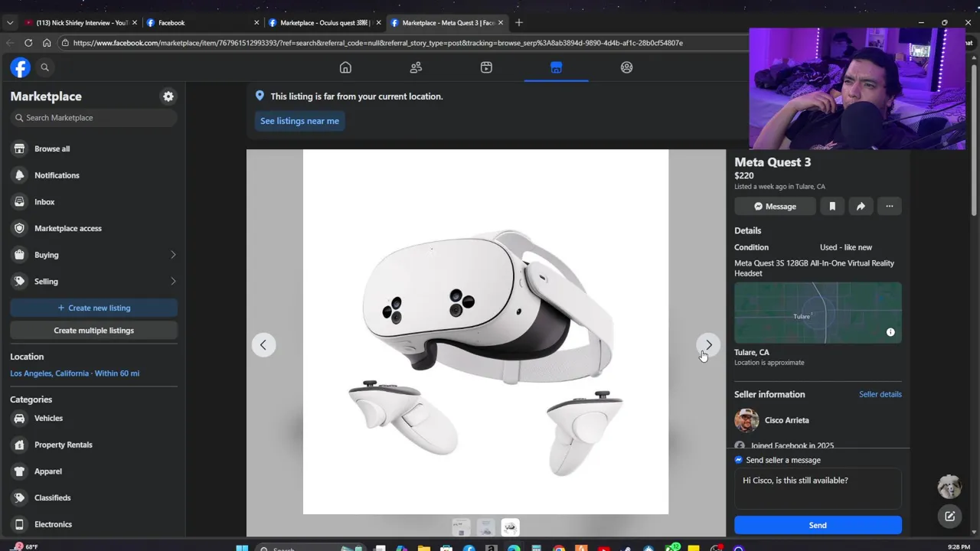
Task: Open Facebook search magnifier icon
Action: click(x=44, y=67)
